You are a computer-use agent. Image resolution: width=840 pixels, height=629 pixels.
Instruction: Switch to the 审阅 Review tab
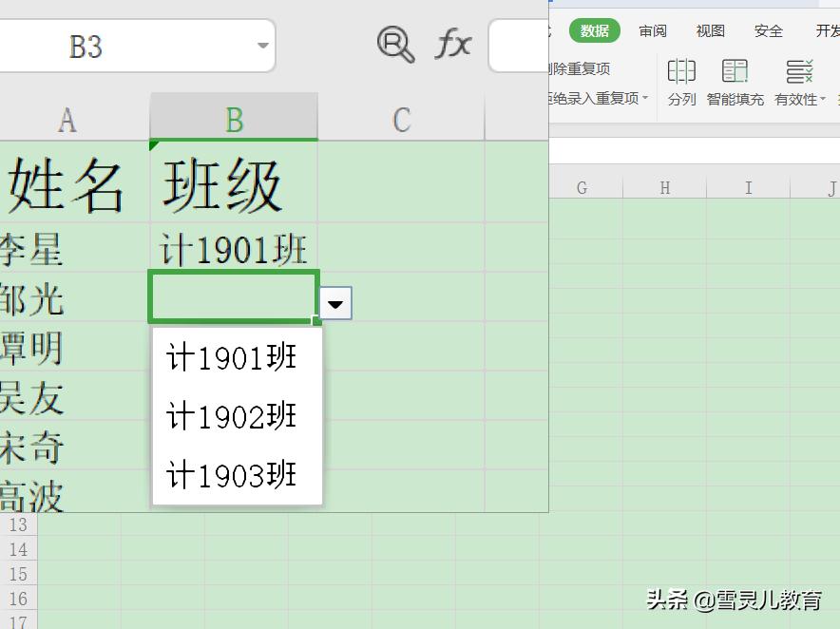tap(653, 29)
